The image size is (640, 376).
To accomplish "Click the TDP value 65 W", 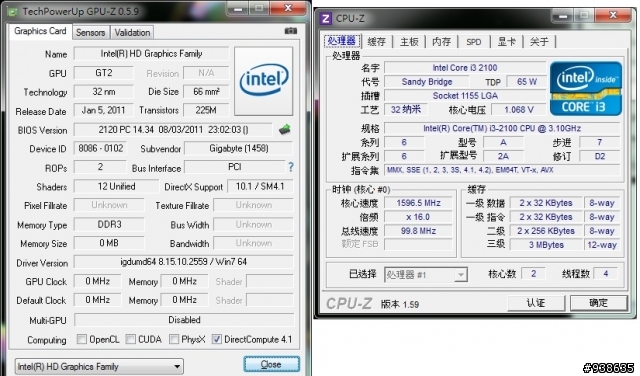I will (x=527, y=82).
